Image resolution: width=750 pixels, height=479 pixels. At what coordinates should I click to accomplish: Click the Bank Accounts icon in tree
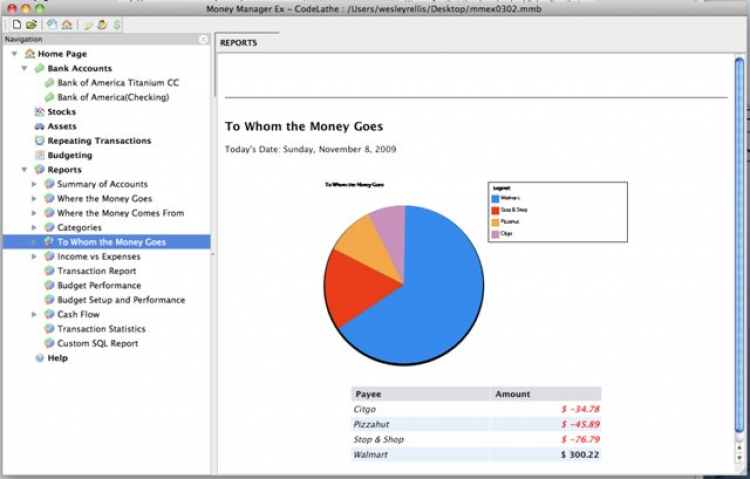pos(40,68)
